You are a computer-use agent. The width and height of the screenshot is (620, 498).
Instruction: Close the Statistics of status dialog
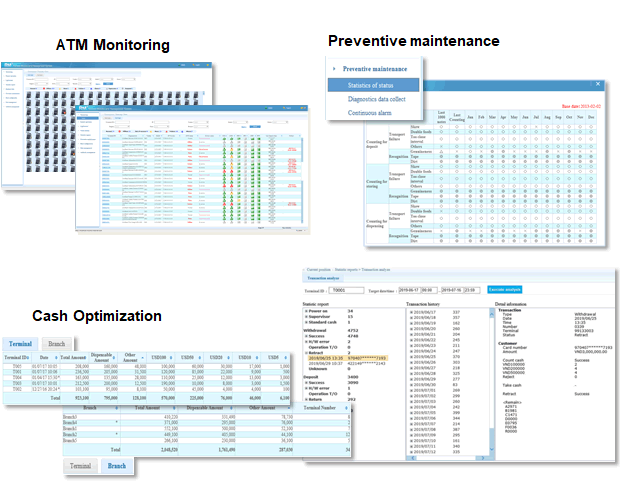coord(598,84)
